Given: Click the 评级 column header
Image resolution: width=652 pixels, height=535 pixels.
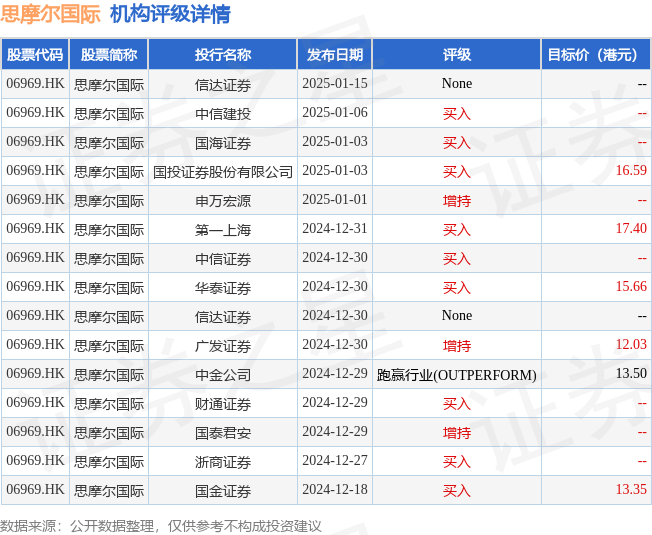Looking at the screenshot, I should [x=457, y=54].
